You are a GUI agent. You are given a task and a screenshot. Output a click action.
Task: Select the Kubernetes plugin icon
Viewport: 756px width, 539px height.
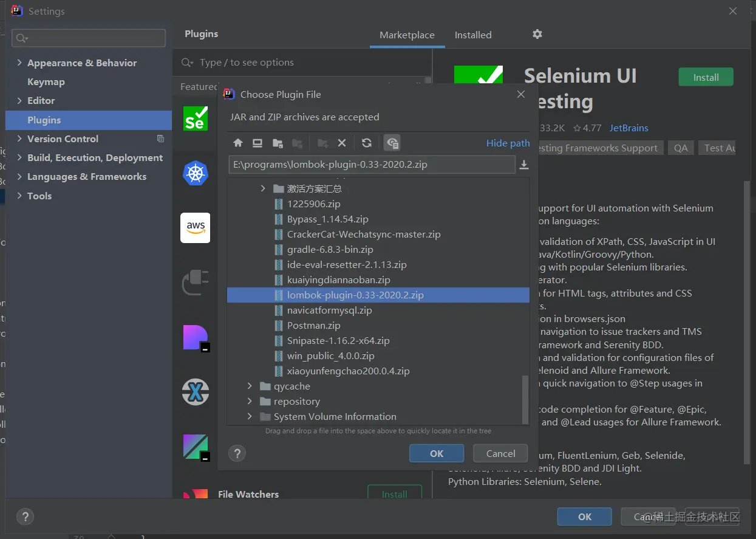pos(196,173)
